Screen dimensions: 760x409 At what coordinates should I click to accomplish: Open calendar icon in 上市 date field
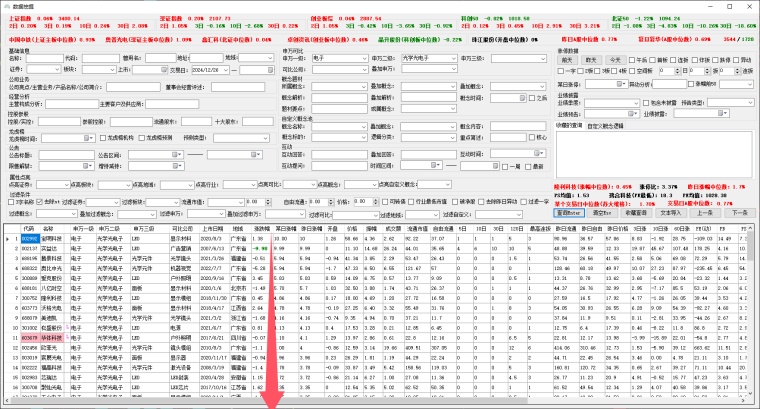164,70
